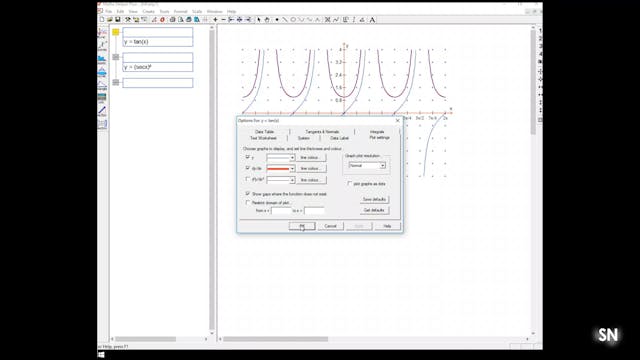Screen dimensions: 640x360
Task: Click the y = tan(x) expression box
Action: 158,42
